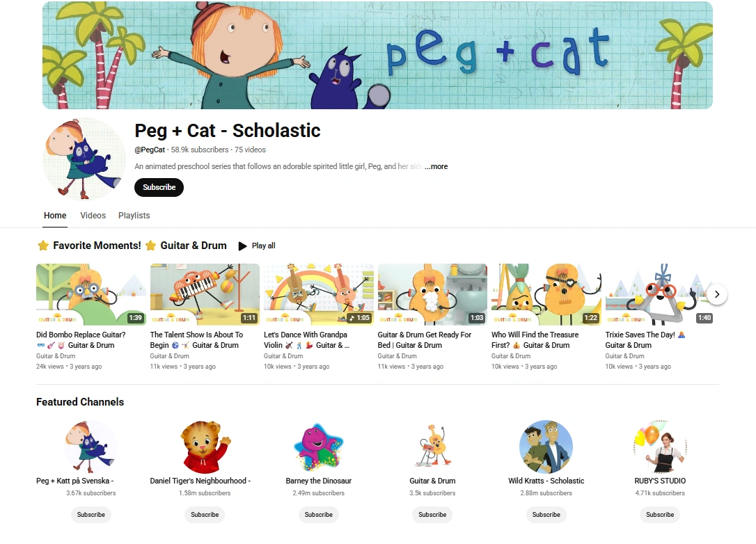Click the @PegCat channel handle
The width and height of the screenshot is (756, 544).
click(x=150, y=150)
